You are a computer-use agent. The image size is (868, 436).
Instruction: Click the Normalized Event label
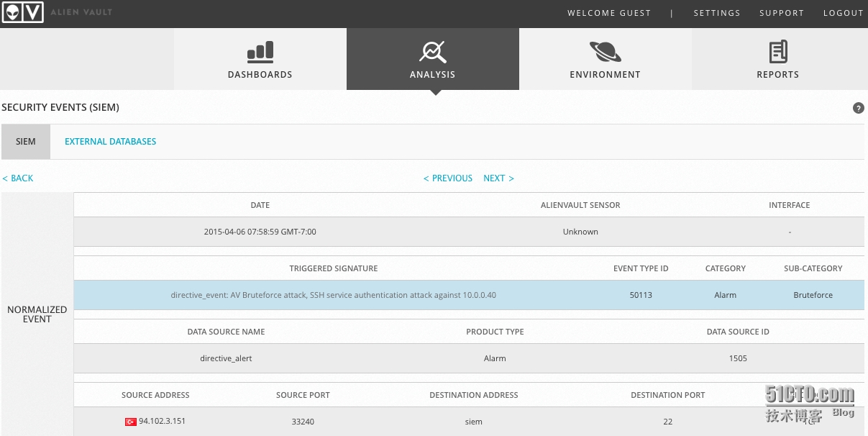coord(37,314)
